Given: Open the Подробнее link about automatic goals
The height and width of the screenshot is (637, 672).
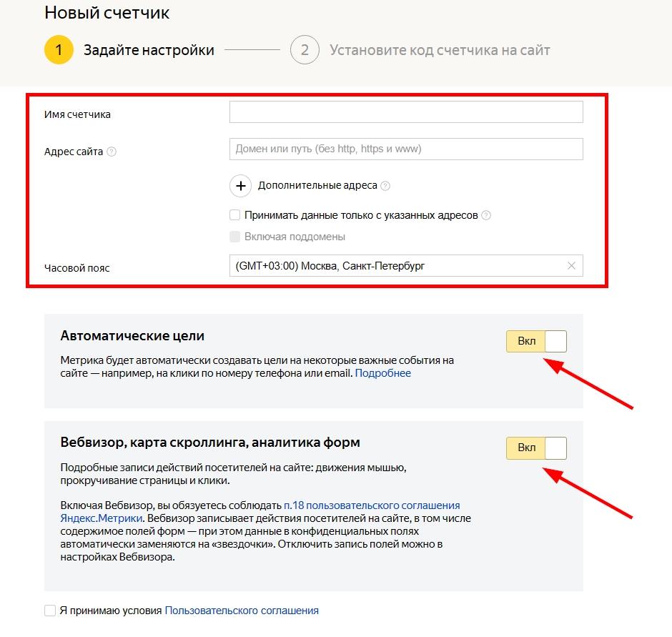Looking at the screenshot, I should pyautogui.click(x=383, y=373).
